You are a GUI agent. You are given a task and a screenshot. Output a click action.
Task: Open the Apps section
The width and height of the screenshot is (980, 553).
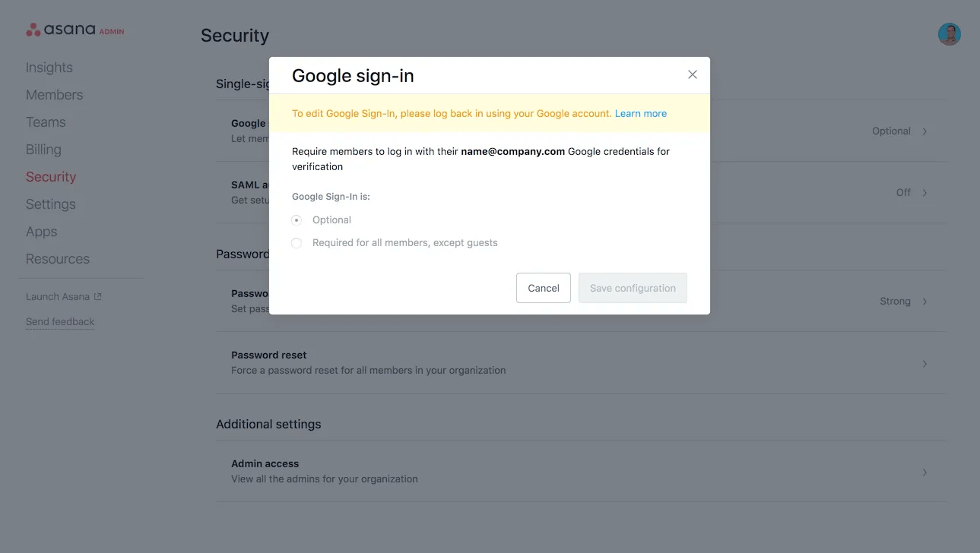click(41, 231)
